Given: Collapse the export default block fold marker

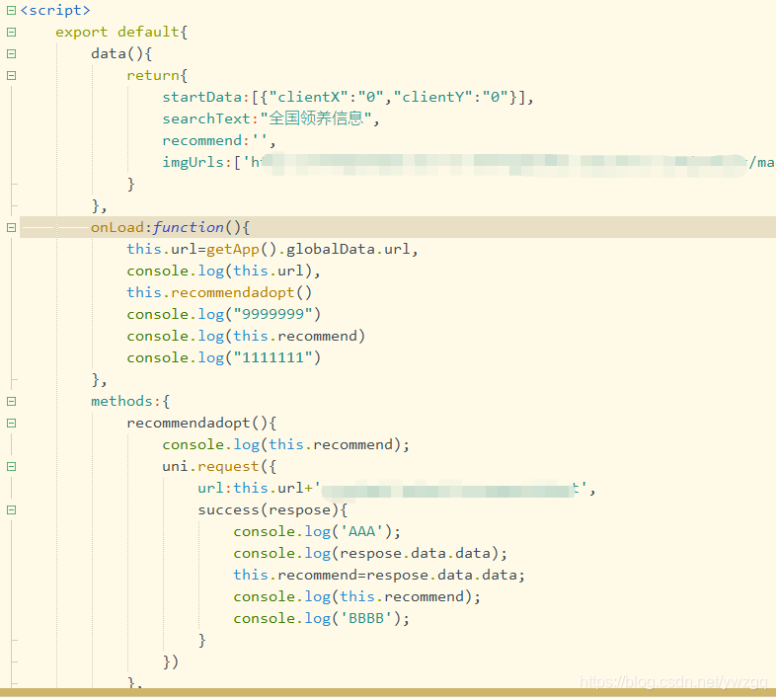Looking at the screenshot, I should pyautogui.click(x=12, y=33).
